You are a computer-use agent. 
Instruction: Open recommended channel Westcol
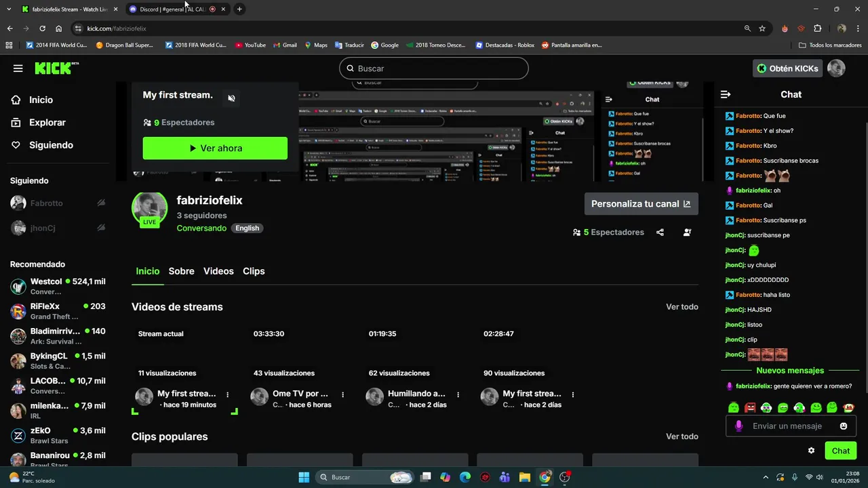tap(58, 286)
